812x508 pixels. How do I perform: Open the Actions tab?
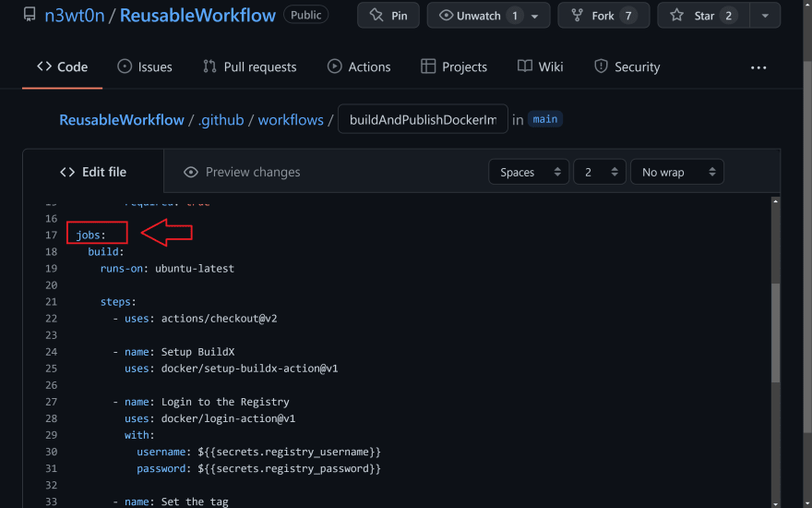(359, 67)
